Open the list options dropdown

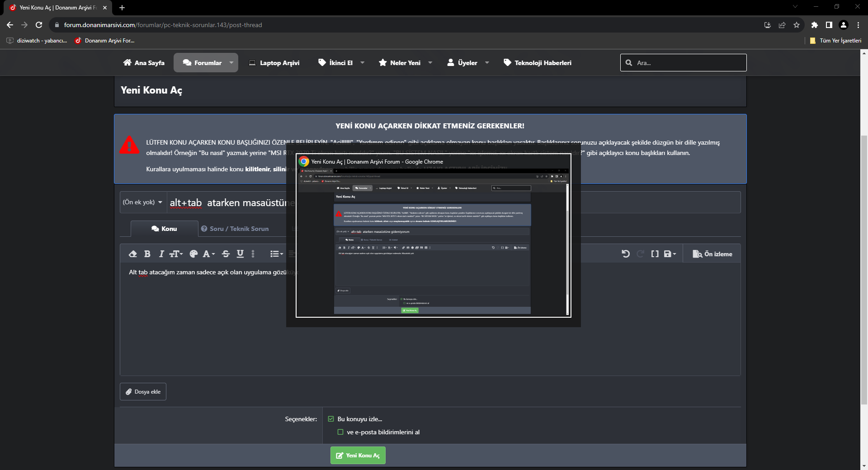point(277,254)
